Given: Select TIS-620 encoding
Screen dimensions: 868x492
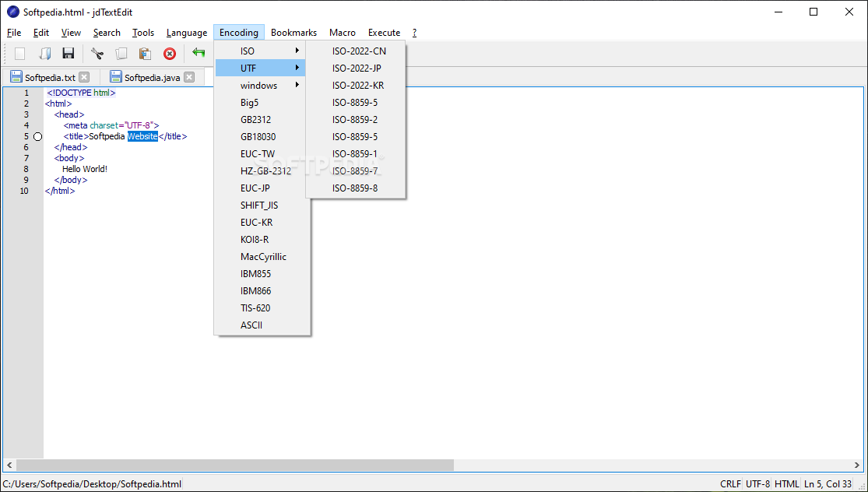Looking at the screenshot, I should coord(262,308).
